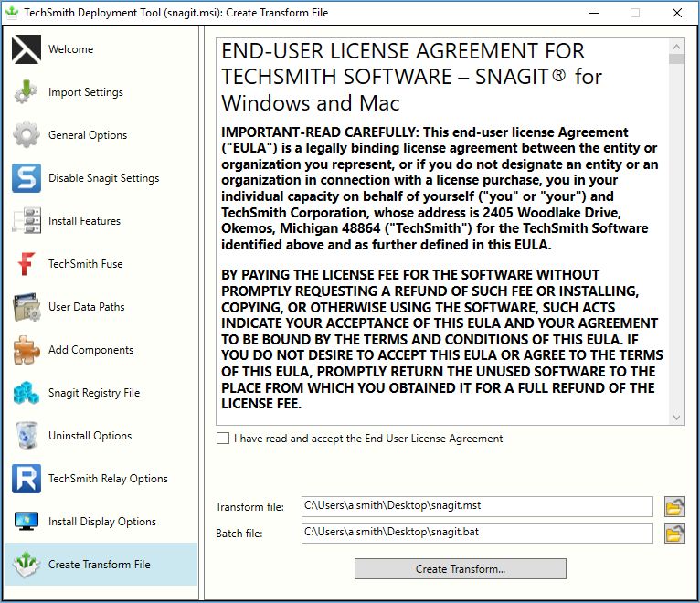Screen dimensions: 700x603
Task: Click the IMPORTANT-READ CAREFULLY paragraph
Action: [x=440, y=188]
